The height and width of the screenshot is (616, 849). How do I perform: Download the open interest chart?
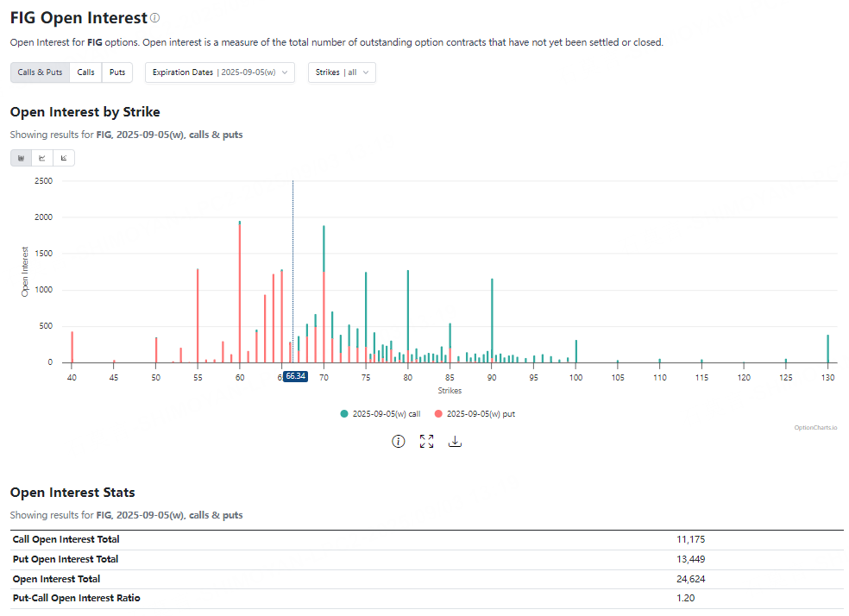click(455, 442)
